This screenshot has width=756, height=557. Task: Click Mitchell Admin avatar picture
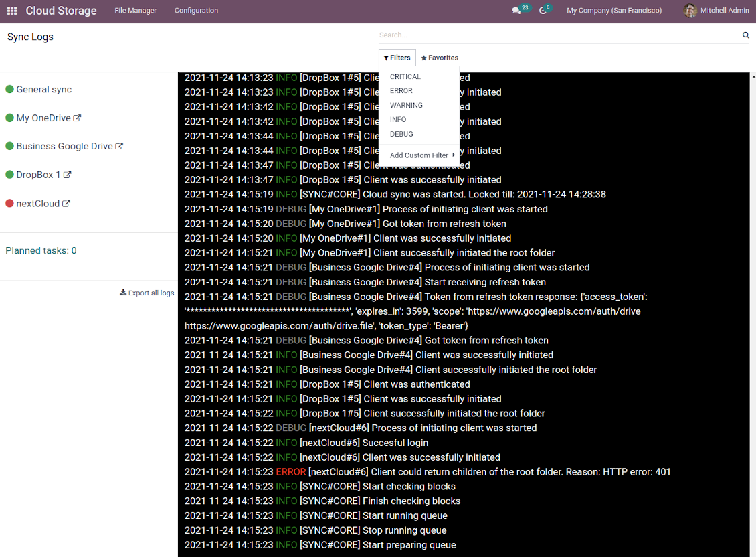pyautogui.click(x=690, y=11)
